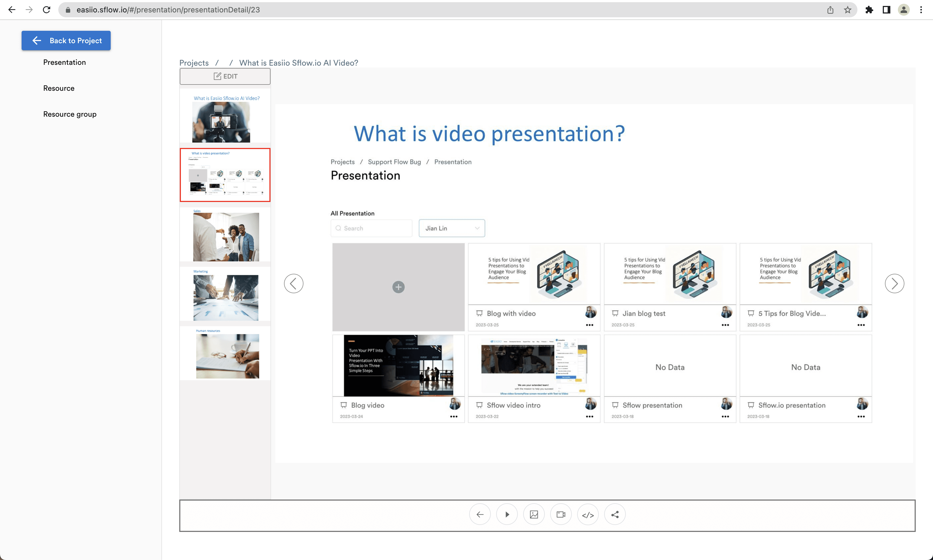
Task: Go to next slide with right chevron
Action: [894, 284]
